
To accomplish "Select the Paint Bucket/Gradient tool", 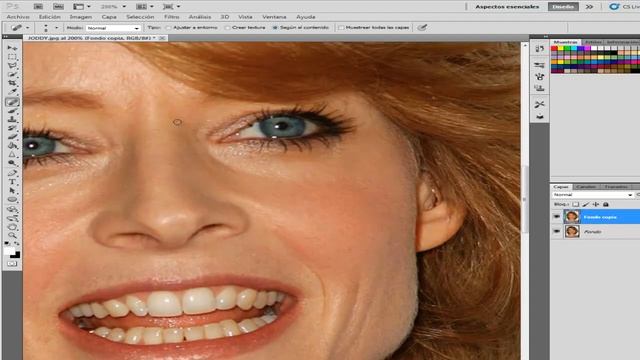I will click(12, 145).
